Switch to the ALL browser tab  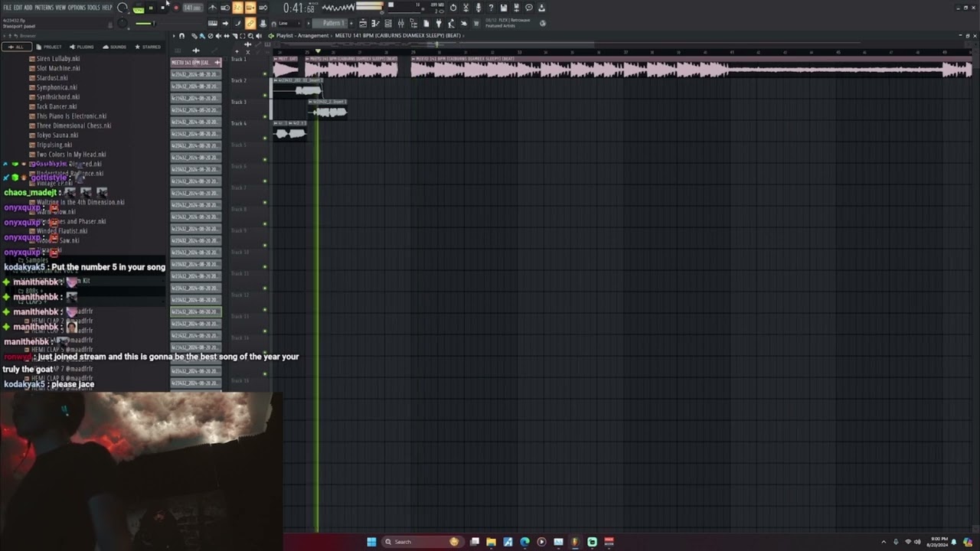pyautogui.click(x=15, y=47)
